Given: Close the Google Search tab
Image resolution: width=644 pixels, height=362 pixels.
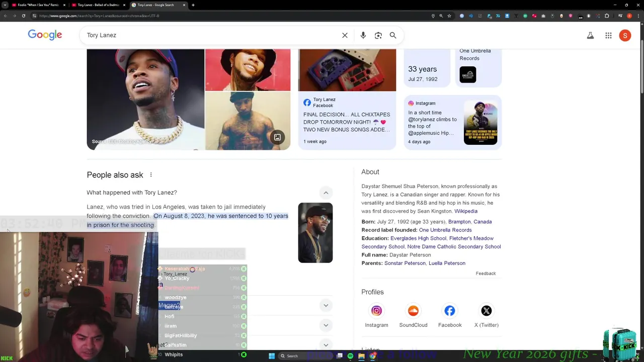Looking at the screenshot, I should point(184,5).
